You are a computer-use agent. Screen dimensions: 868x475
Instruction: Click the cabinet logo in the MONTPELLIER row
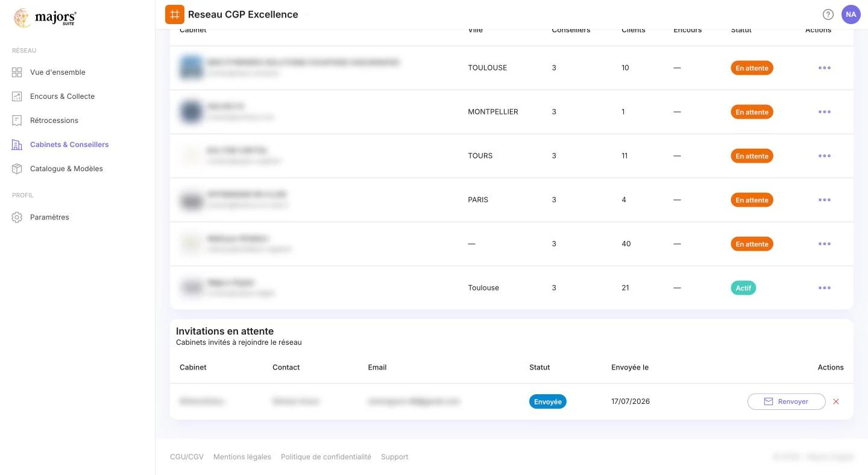(x=192, y=112)
